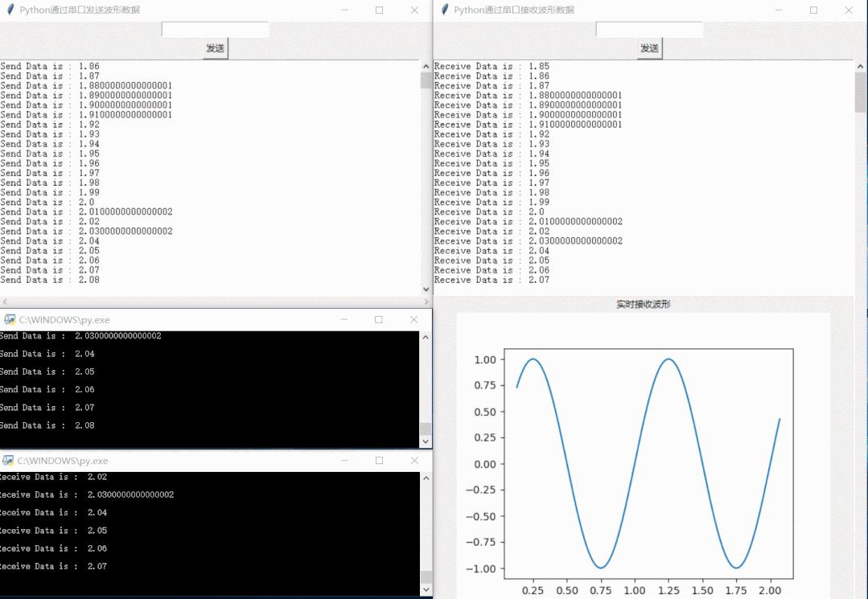Click the right arrow of the send log horizontal scrollbar
This screenshot has height=599, width=868.
[x=426, y=302]
